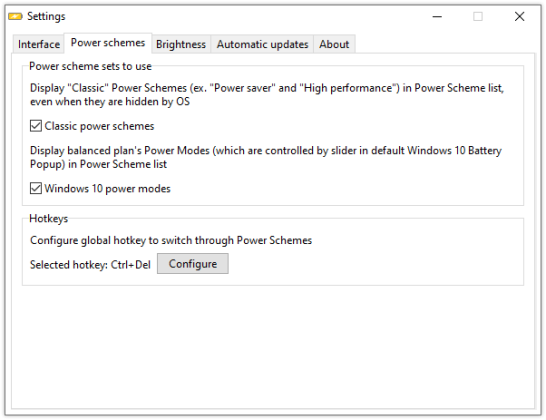
Task: Click the Configure hotkey button
Action: (x=193, y=264)
